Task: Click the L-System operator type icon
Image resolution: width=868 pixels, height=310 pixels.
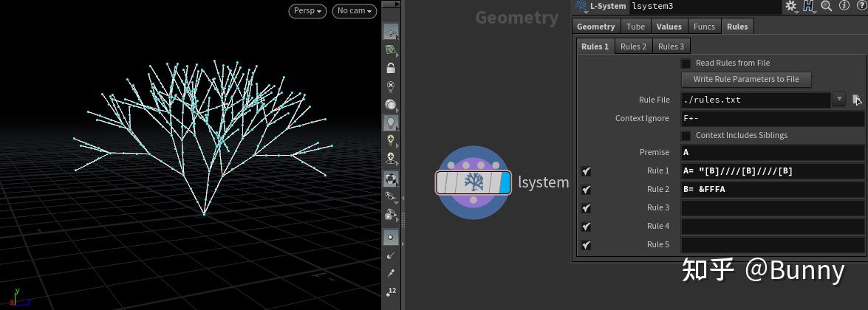Action: tap(581, 7)
